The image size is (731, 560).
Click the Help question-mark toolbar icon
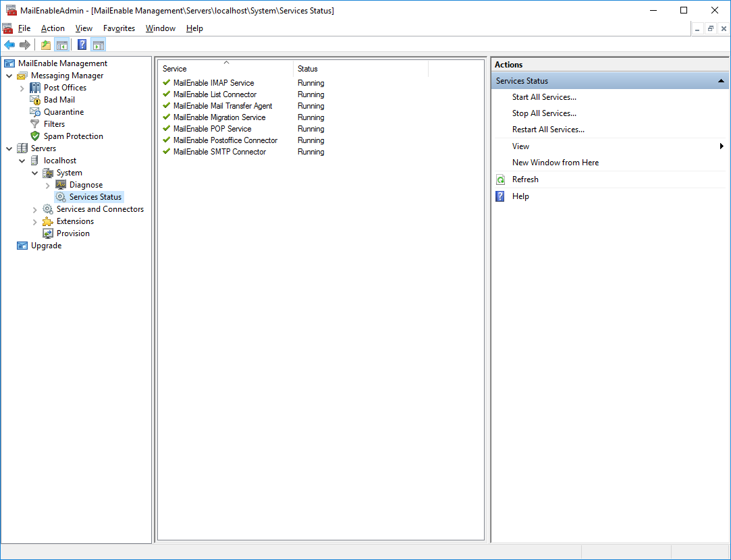[81, 45]
